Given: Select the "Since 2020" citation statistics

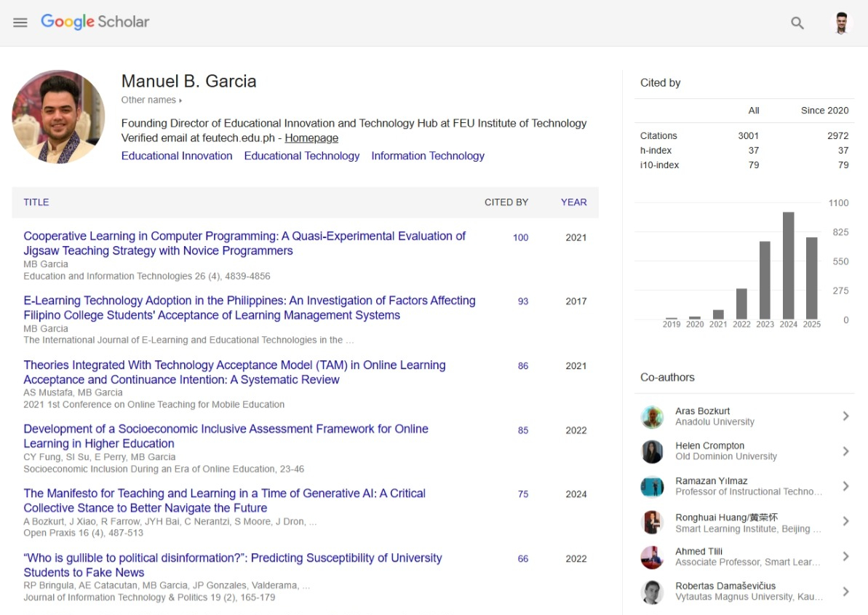Looking at the screenshot, I should [824, 110].
